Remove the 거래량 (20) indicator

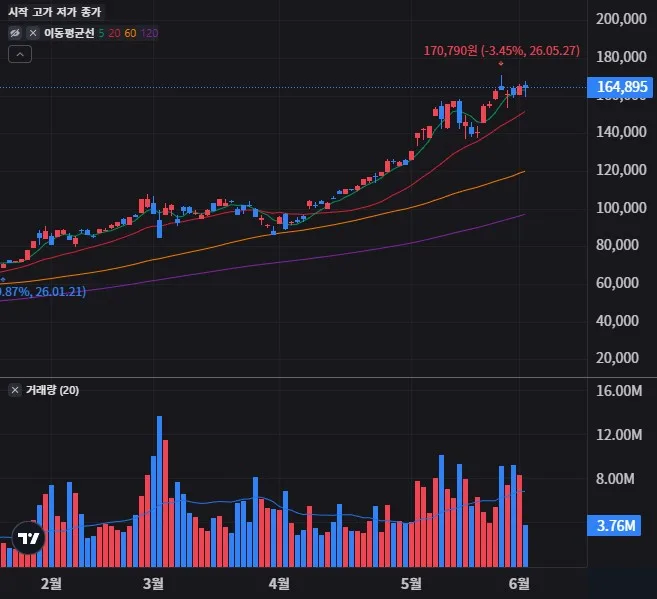[15, 390]
